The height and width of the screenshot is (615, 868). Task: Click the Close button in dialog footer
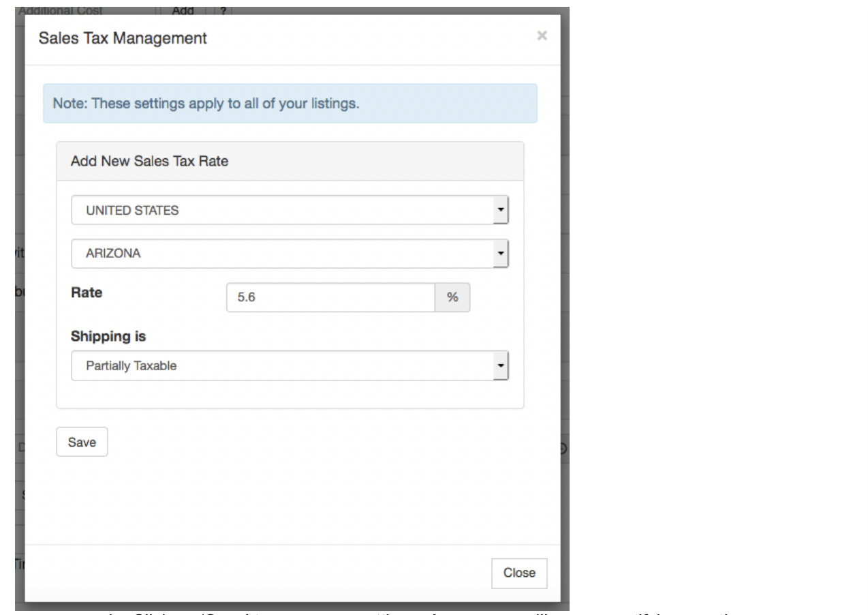point(519,573)
